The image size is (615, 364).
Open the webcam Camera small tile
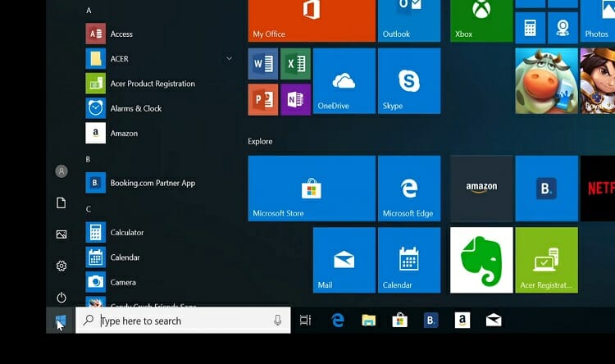tap(563, 28)
